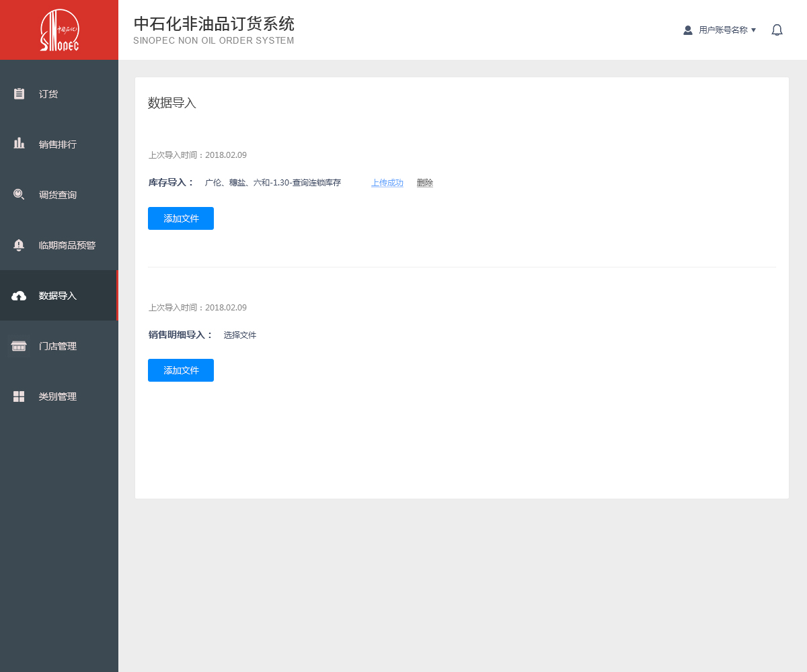Click the user avatar icon in header

pos(688,30)
